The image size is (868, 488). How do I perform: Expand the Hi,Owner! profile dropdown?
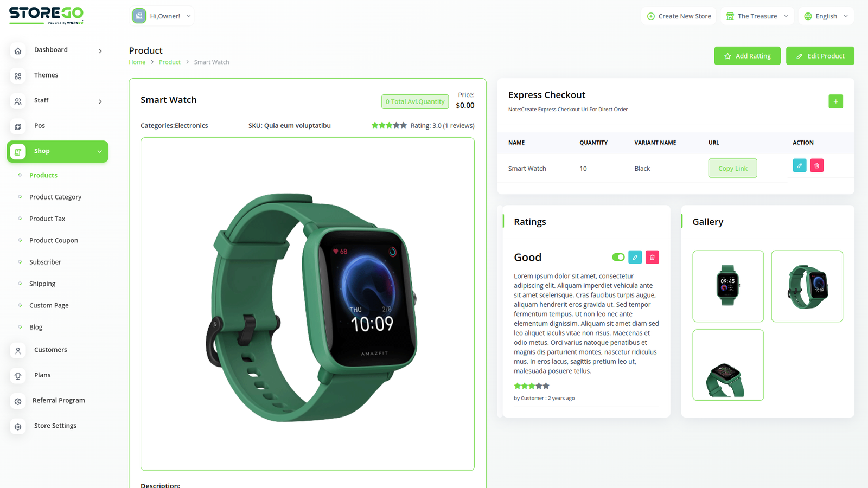tap(162, 16)
